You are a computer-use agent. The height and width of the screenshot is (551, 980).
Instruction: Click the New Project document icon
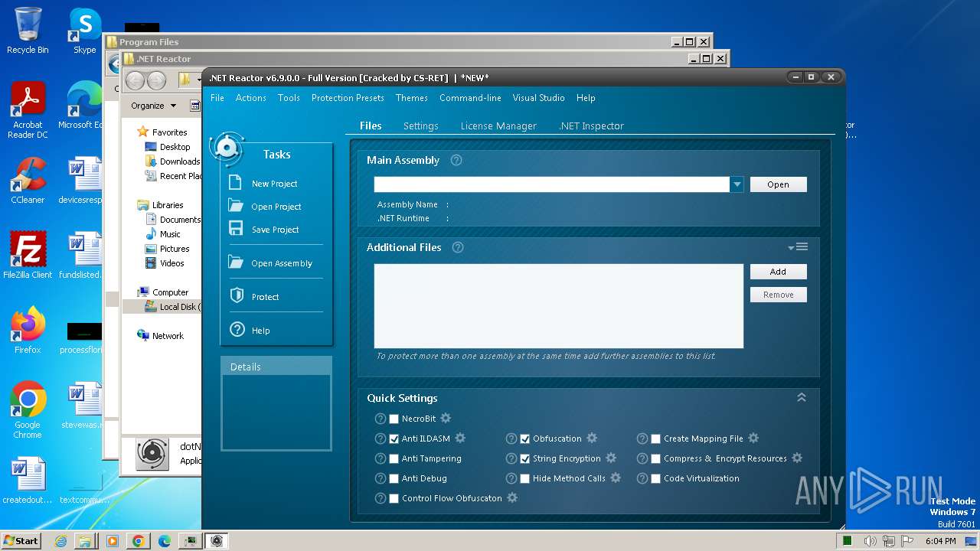tap(236, 183)
